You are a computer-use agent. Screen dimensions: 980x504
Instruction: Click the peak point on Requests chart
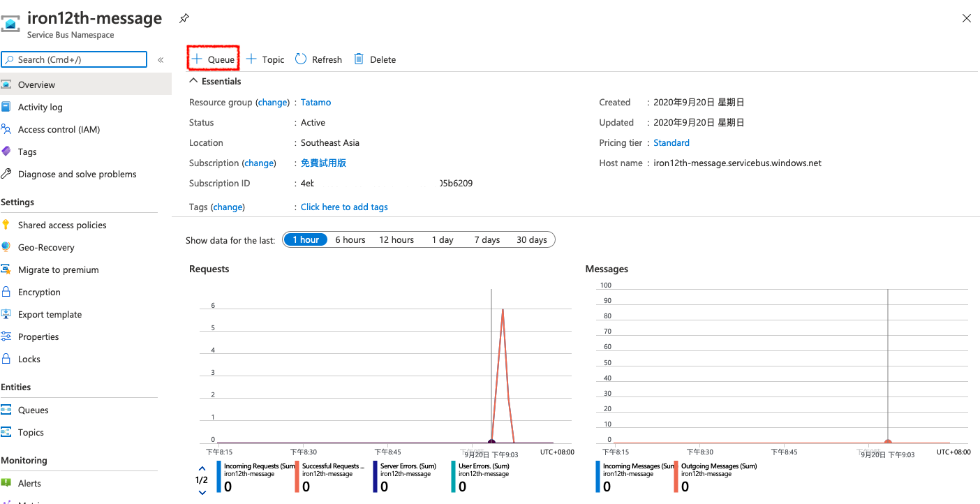coord(503,309)
